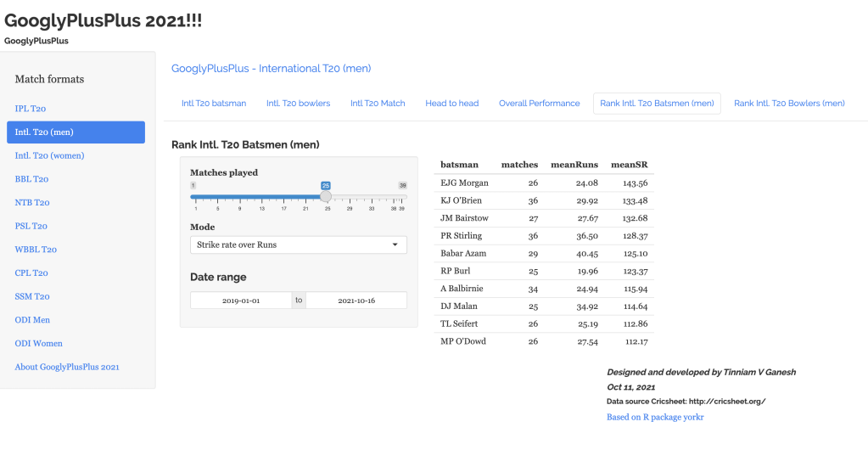Open About GooglyPlusPlus 2021 page
Image resolution: width=868 pixels, height=461 pixels.
67,367
